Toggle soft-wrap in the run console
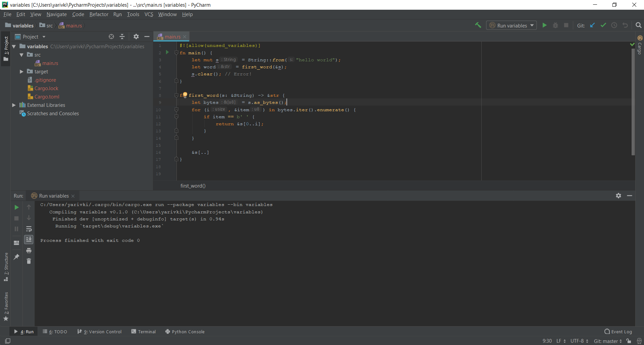644x345 pixels. 29,229
